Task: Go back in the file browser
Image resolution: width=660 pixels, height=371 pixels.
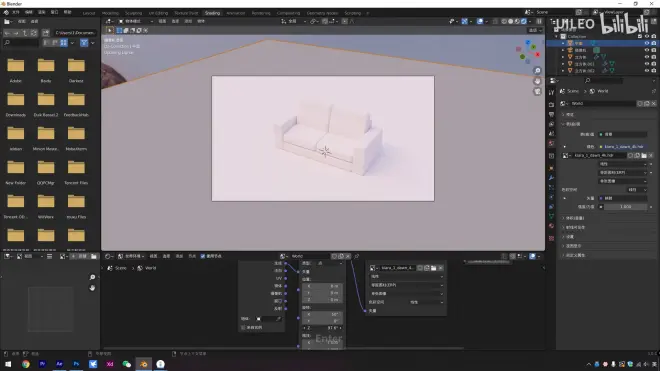Action: click(7, 33)
